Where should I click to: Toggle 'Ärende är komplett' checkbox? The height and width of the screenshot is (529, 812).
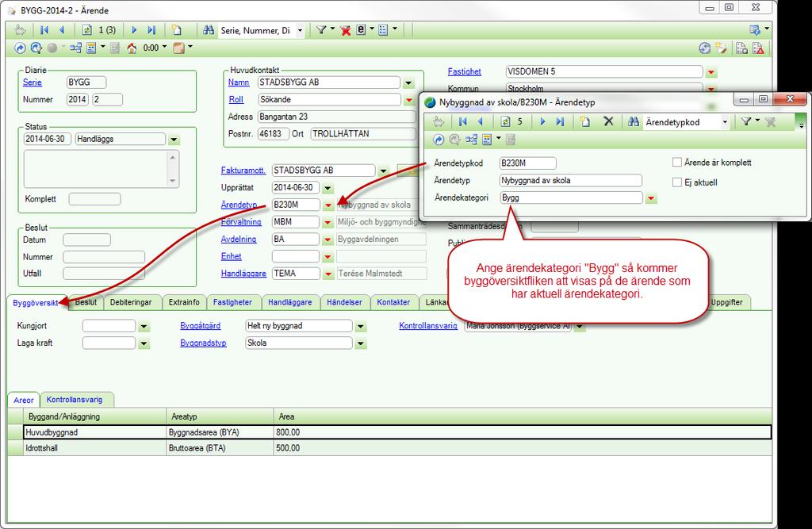[677, 162]
